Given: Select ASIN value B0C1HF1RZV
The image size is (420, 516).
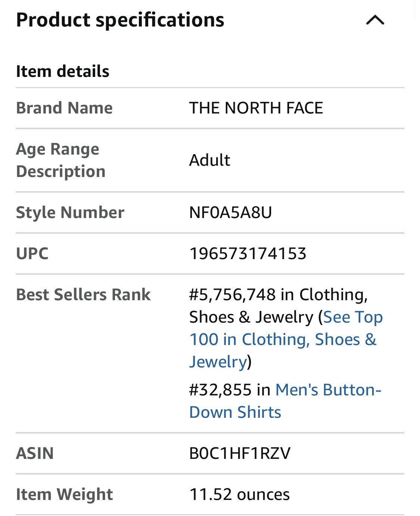Looking at the screenshot, I should (240, 453).
